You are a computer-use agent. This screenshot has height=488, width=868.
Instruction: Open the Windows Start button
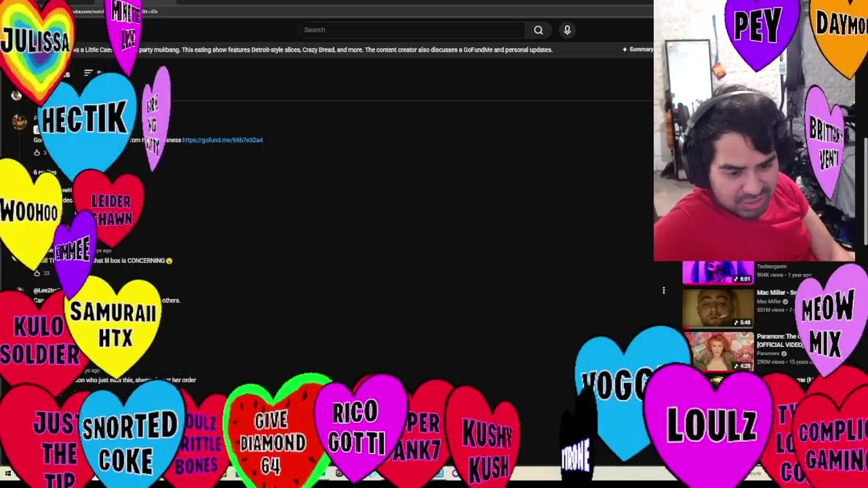[x=8, y=474]
